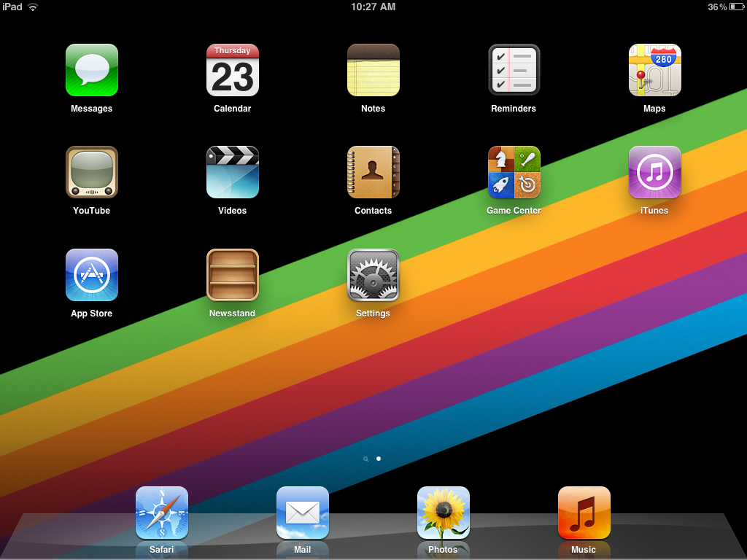
Task: Open the Reminders app
Action: 514,70
